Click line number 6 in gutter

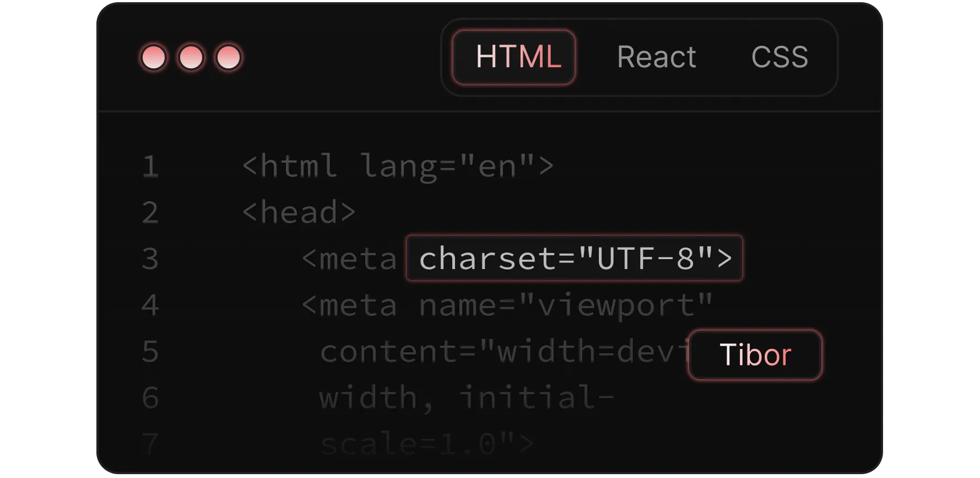[150, 398]
